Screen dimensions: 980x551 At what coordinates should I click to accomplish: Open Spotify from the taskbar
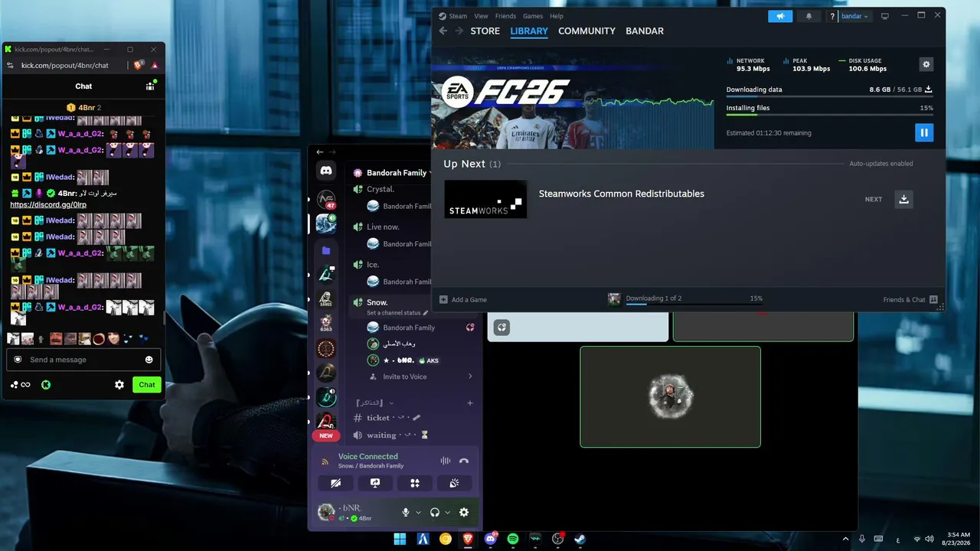point(513,539)
